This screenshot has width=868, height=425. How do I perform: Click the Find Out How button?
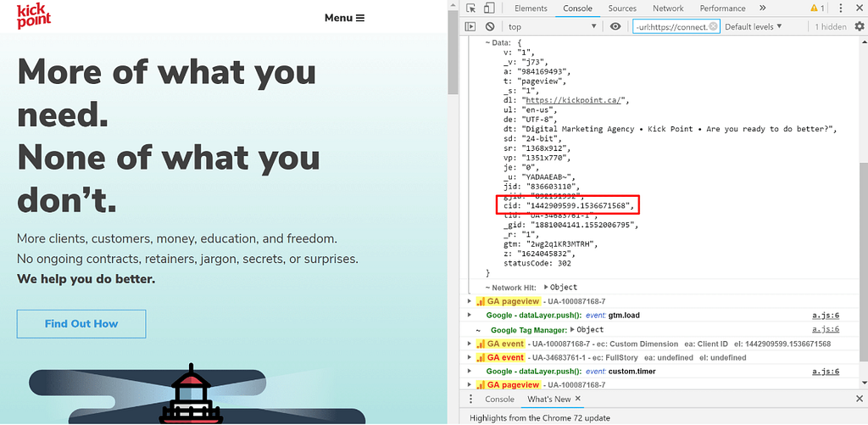81,323
